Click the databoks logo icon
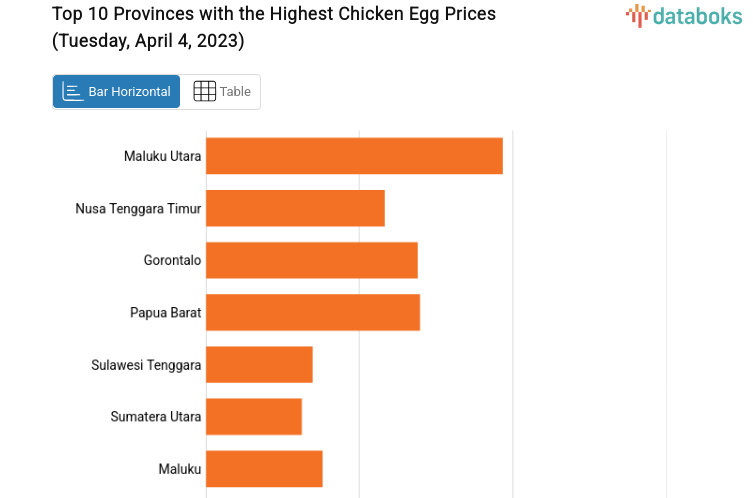Image resolution: width=753 pixels, height=498 pixels. click(x=637, y=15)
